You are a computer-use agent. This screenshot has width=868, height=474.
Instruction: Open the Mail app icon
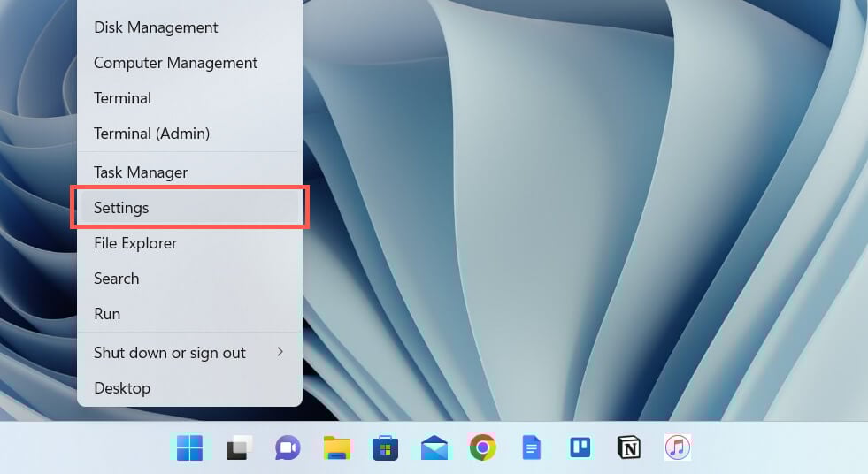pos(434,447)
